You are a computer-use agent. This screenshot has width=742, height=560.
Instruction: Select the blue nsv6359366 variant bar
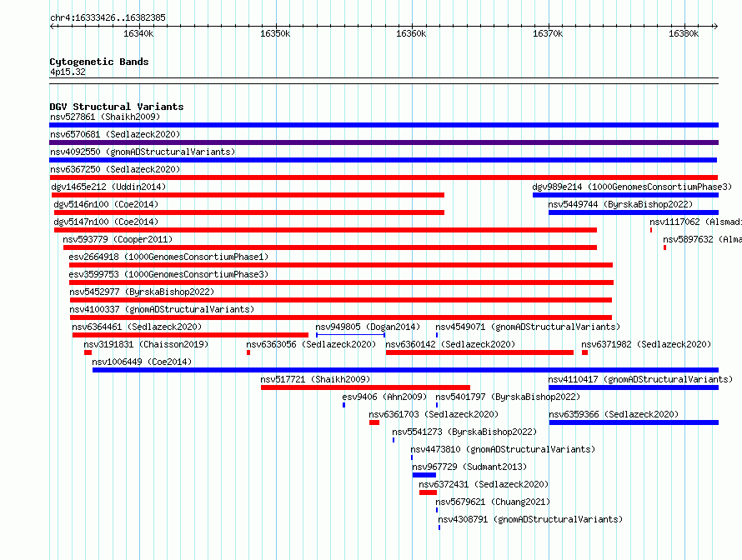point(634,422)
